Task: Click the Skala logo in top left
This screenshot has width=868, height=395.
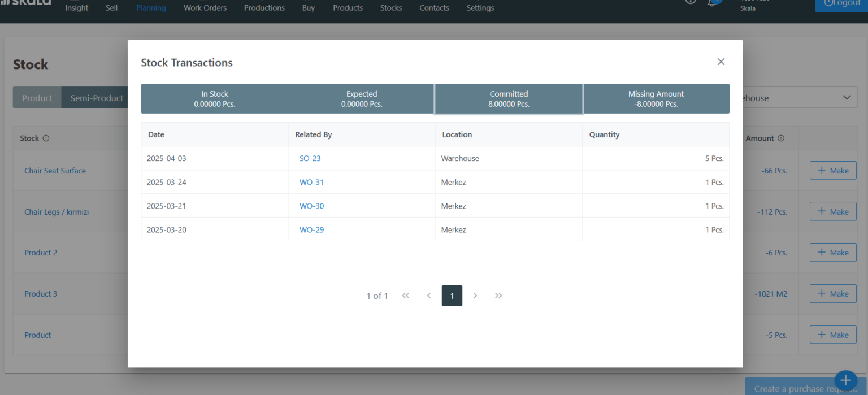Action: [x=25, y=3]
